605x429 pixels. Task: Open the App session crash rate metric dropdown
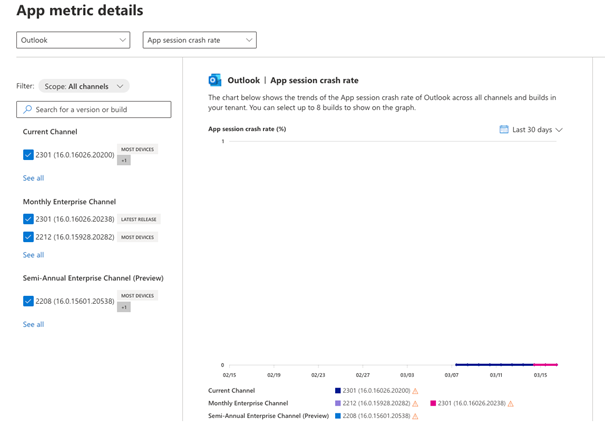[x=199, y=40]
